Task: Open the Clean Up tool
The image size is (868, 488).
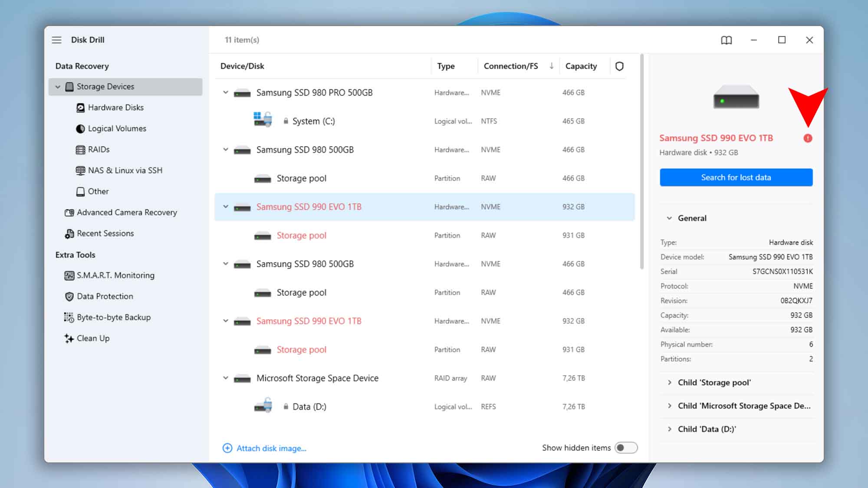Action: [93, 338]
